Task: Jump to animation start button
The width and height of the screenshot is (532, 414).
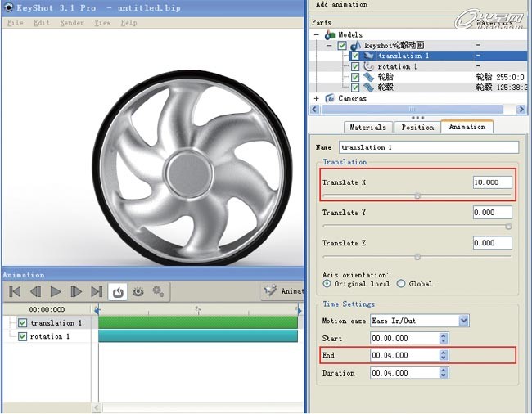Action: click(x=15, y=291)
